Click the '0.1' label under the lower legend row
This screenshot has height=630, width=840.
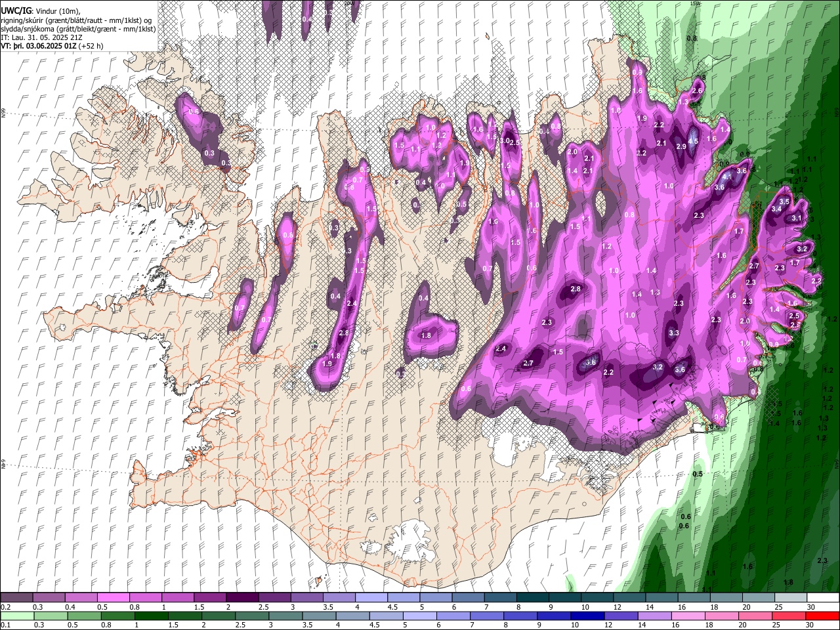5,625
